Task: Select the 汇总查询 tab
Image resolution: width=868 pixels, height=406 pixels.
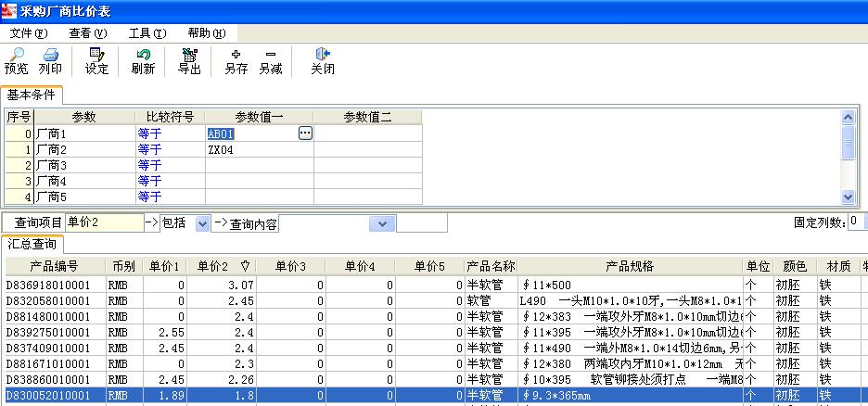Action: [x=32, y=244]
